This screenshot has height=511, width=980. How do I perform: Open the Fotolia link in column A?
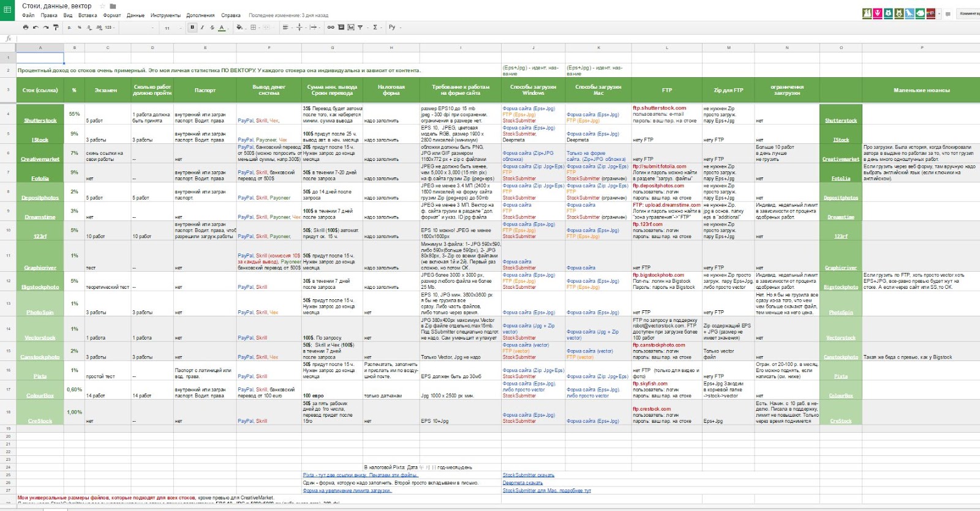click(x=40, y=179)
